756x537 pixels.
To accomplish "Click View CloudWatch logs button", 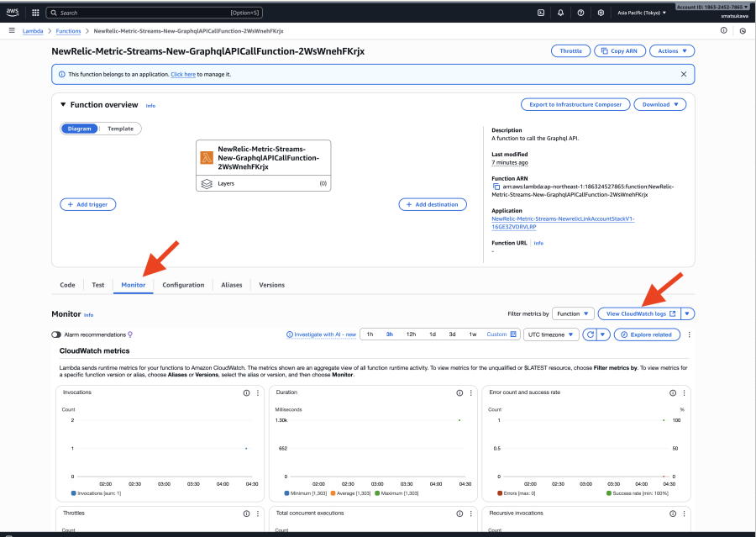I will point(639,313).
